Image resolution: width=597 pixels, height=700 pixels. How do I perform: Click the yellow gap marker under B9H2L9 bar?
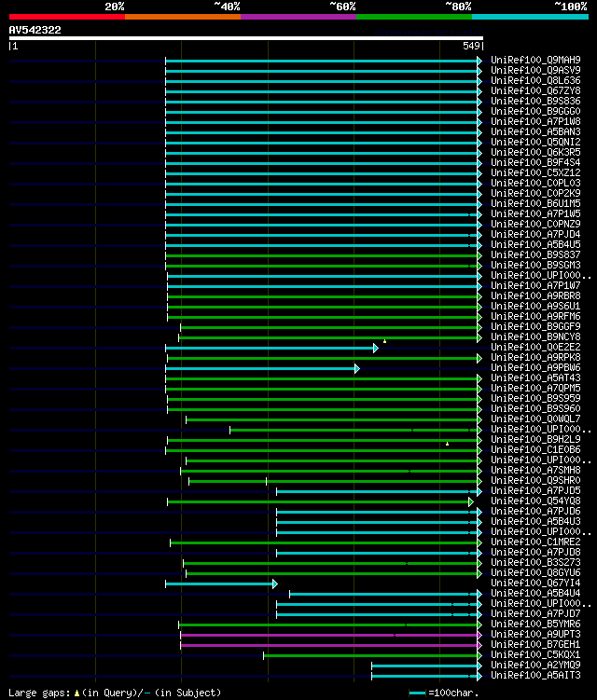(x=448, y=444)
